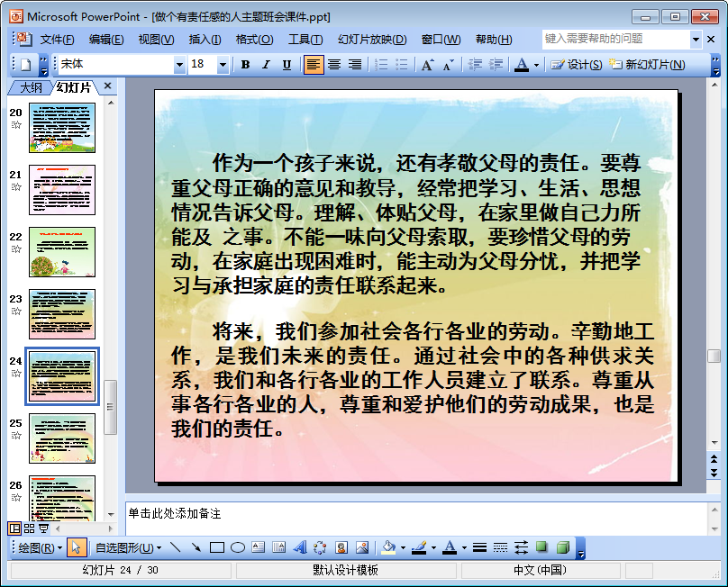Select the Rectangle drawing tool

pos(216,547)
